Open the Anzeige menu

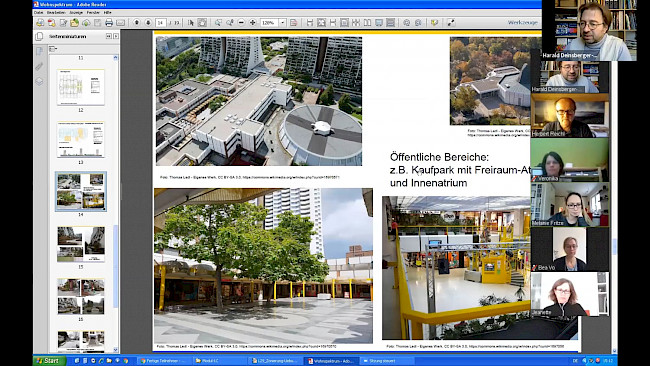coord(76,13)
